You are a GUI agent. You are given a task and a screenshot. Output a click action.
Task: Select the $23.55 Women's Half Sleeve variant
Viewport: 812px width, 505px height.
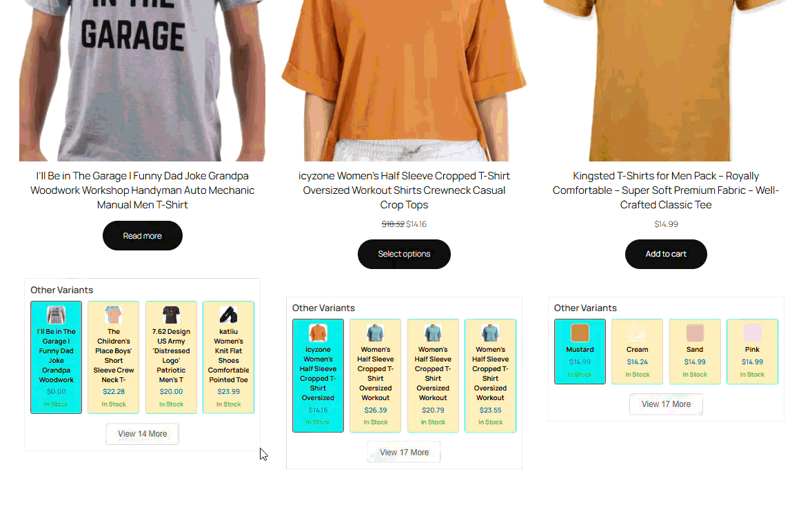(490, 375)
